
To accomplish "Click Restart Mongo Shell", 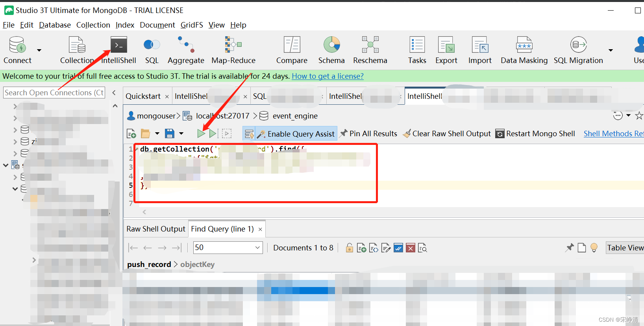I will tap(535, 133).
